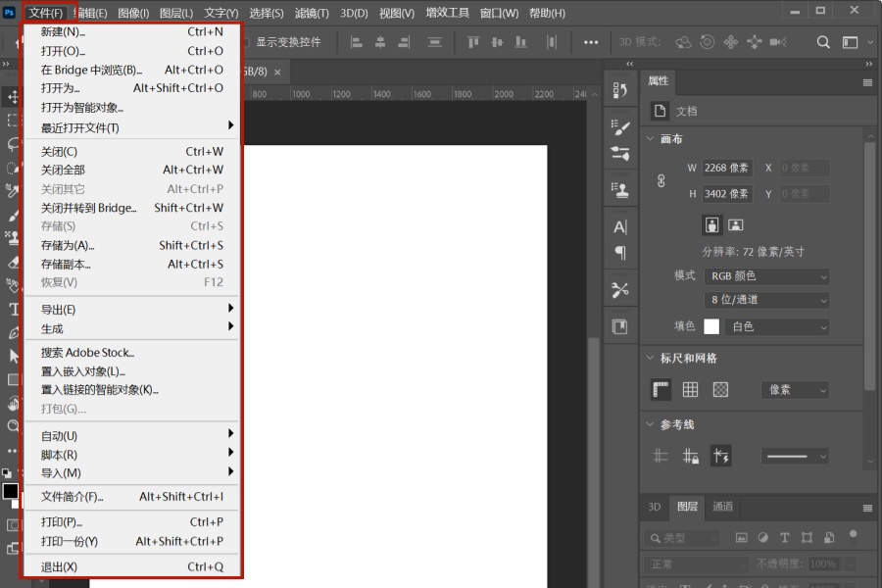Open the Brush Settings panel icon

pyautogui.click(x=620, y=127)
